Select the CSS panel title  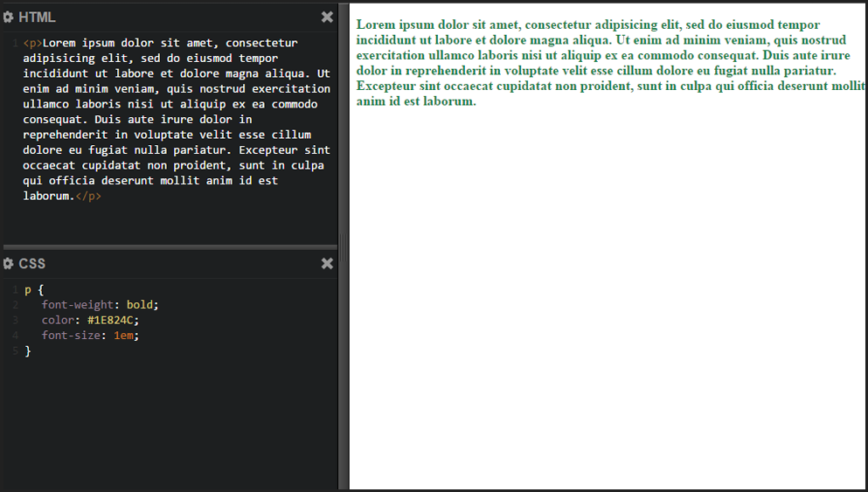click(x=32, y=263)
